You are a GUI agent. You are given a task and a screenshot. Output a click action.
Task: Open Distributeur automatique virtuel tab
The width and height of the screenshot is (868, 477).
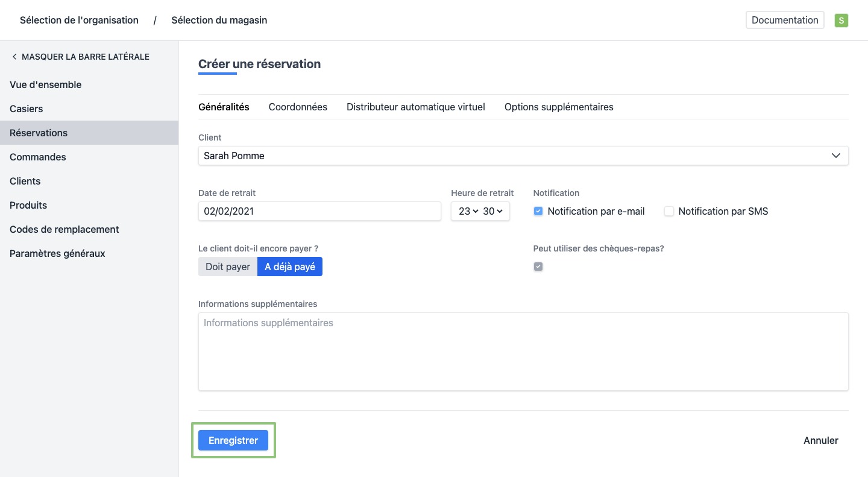click(x=415, y=107)
